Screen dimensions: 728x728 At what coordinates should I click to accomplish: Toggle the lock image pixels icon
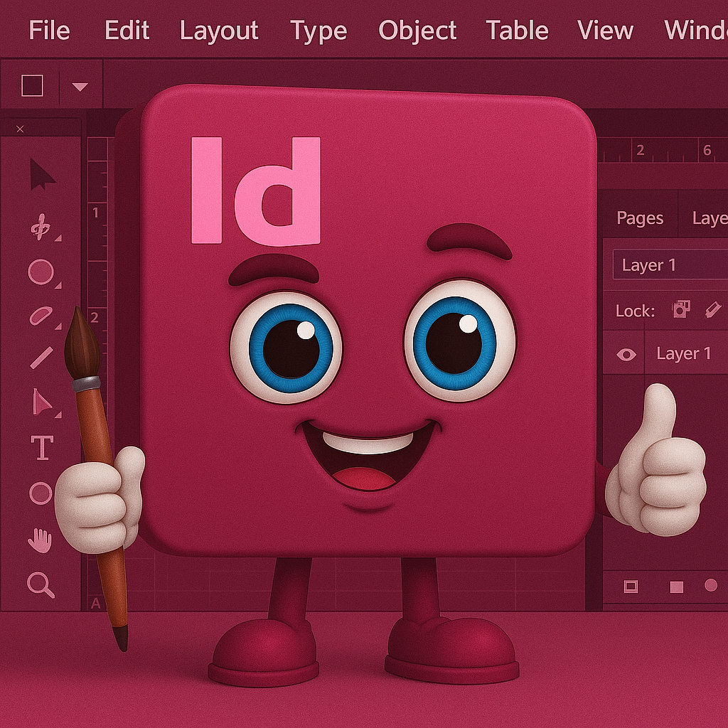681,309
